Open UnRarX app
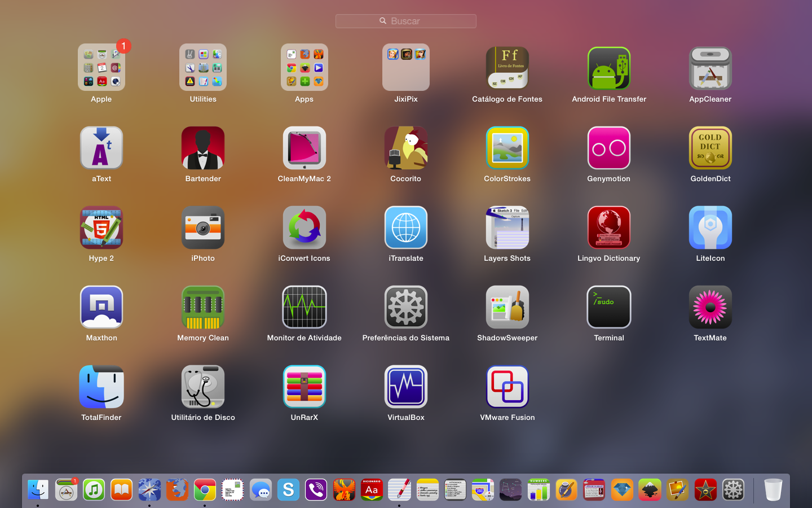 pos(304,387)
